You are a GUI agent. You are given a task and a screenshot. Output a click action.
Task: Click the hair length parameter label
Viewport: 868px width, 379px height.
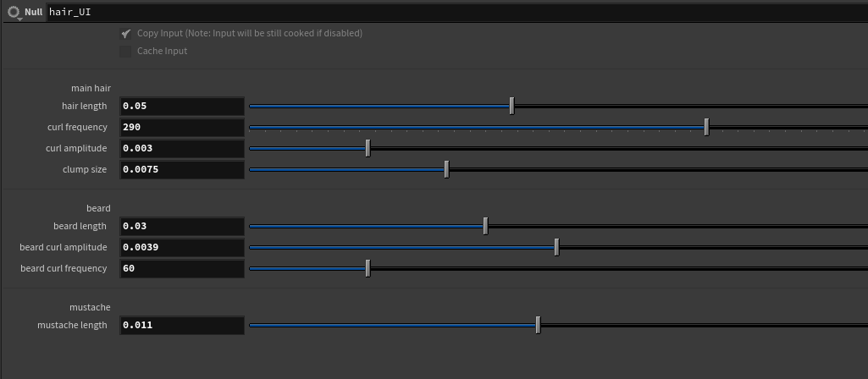pyautogui.click(x=84, y=106)
